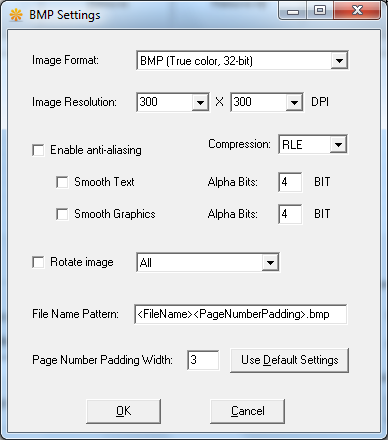Dismiss dialog with the Cancel button
This screenshot has width=388, height=440.
click(247, 411)
